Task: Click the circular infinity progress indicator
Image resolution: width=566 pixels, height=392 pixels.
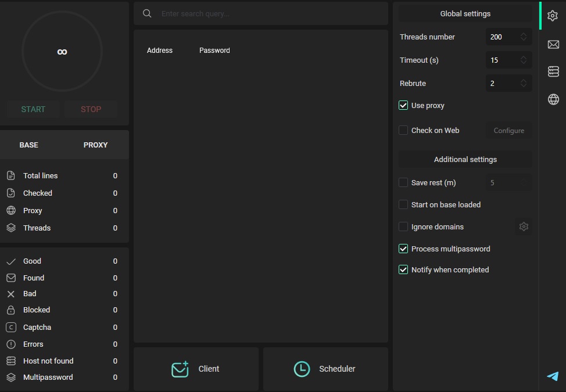Action: [62, 52]
